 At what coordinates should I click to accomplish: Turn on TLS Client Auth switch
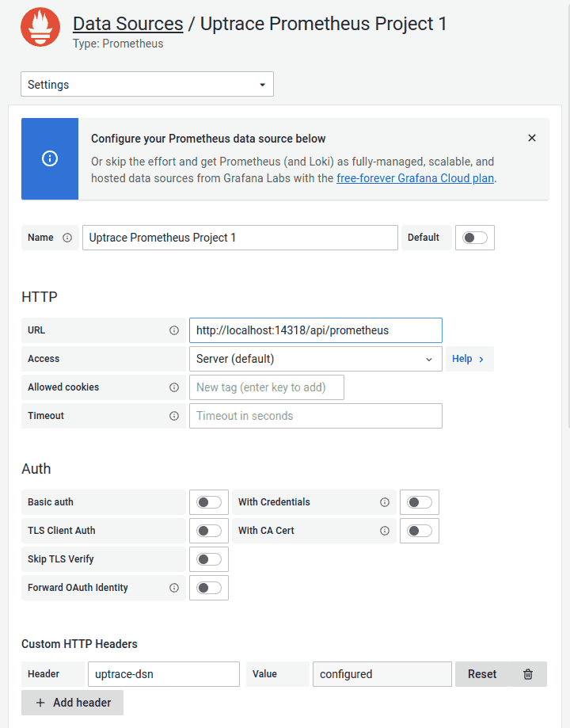click(209, 531)
